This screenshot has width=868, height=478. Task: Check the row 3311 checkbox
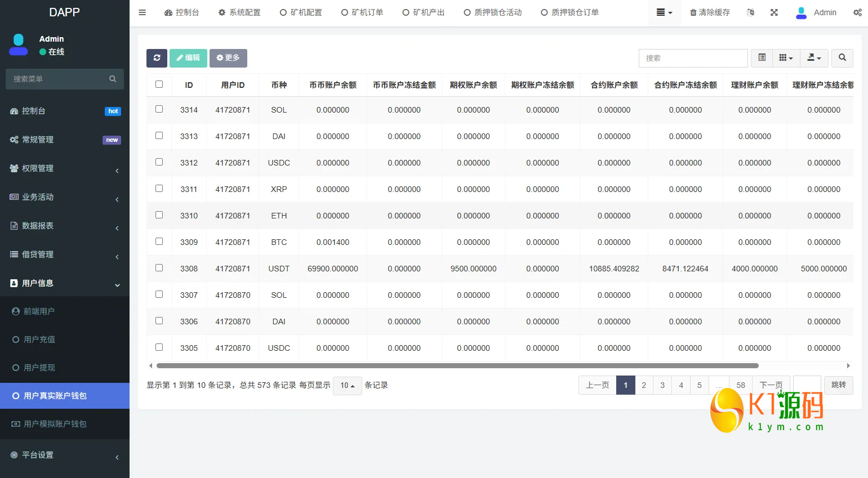159,189
